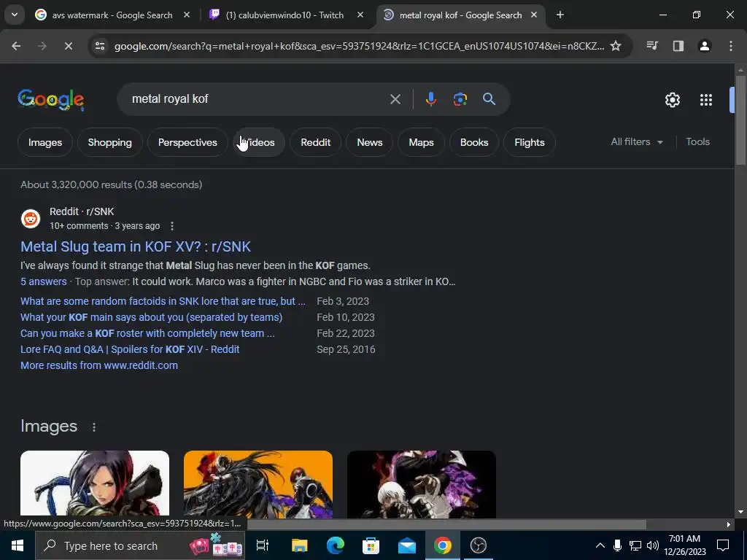Open second image with orange background

click(x=258, y=484)
